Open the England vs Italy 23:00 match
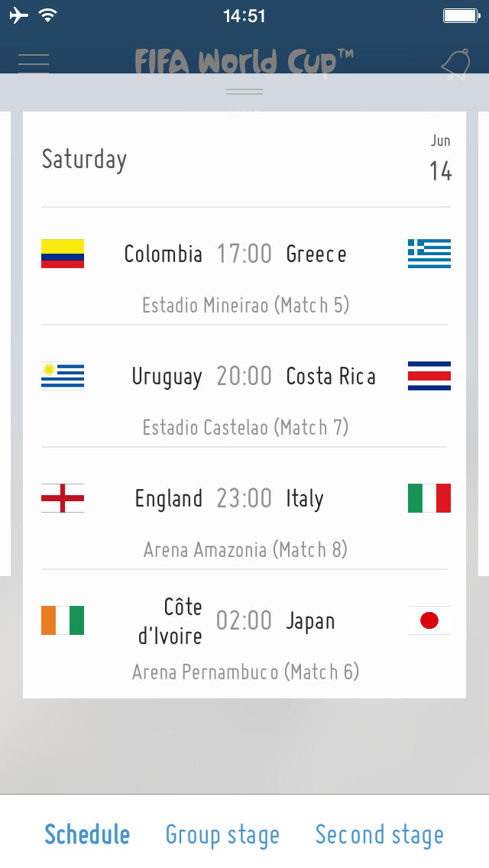489x868 pixels. click(244, 498)
